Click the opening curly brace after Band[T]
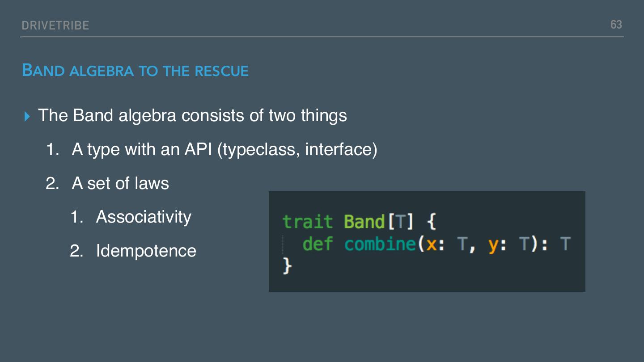Screen dimensions: 644x362 click(432, 222)
